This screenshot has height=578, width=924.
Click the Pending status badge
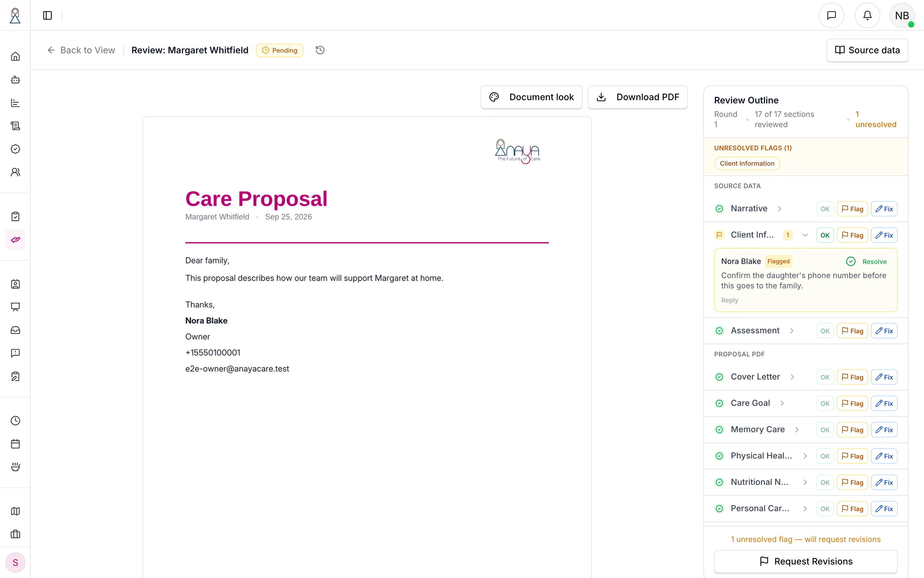[x=279, y=50]
